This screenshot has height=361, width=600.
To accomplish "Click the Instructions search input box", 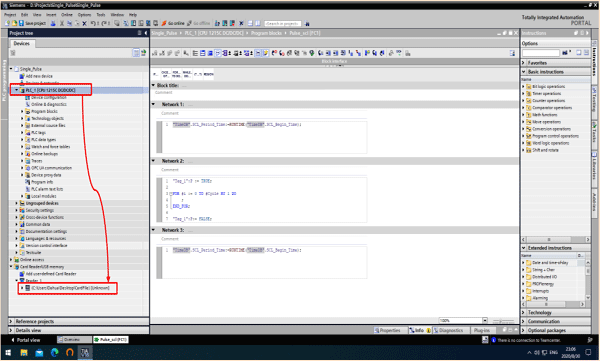I will point(541,53).
